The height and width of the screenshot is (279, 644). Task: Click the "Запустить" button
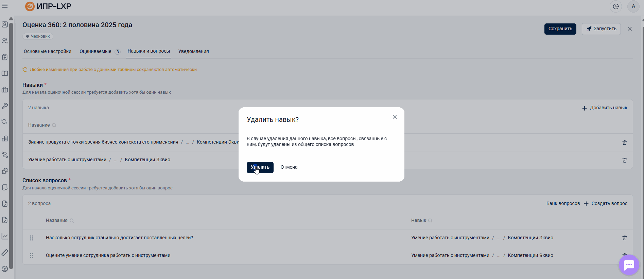pyautogui.click(x=601, y=29)
